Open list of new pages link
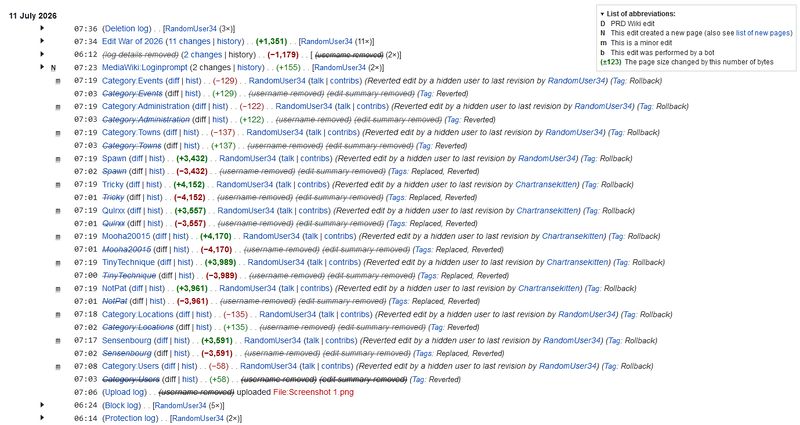800x425 pixels. (763, 33)
